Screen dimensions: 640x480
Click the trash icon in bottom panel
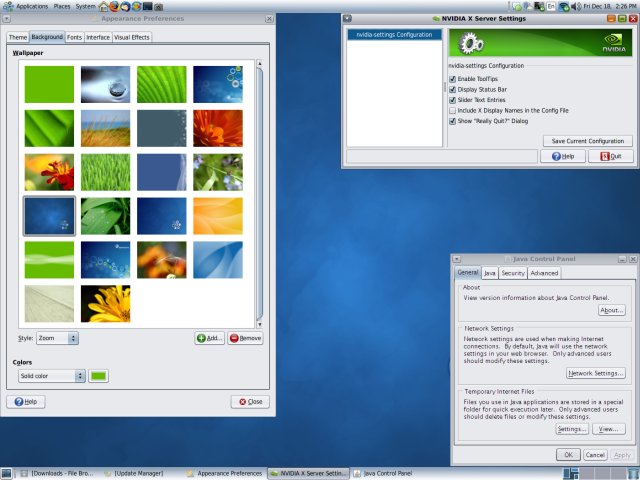pos(634,473)
